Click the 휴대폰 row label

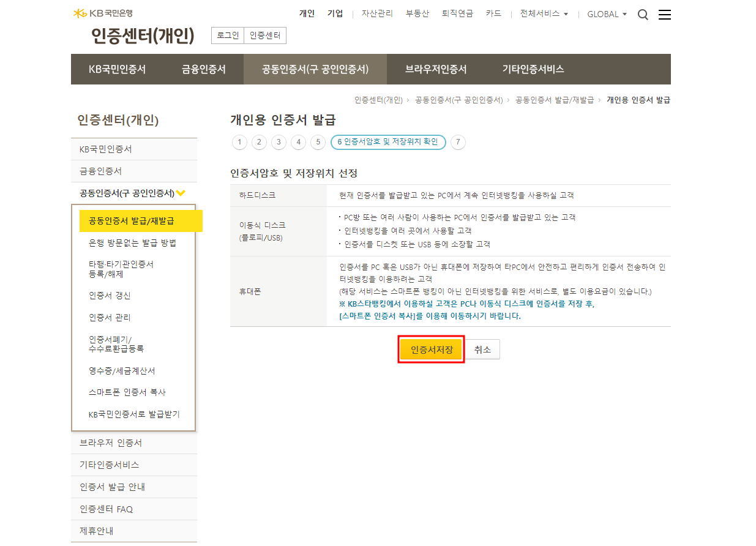[250, 292]
